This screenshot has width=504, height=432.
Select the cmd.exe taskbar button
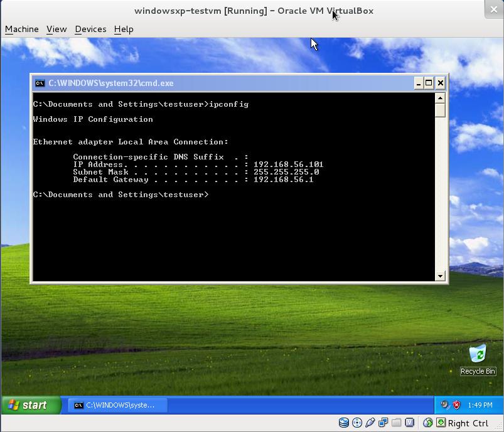coord(117,405)
